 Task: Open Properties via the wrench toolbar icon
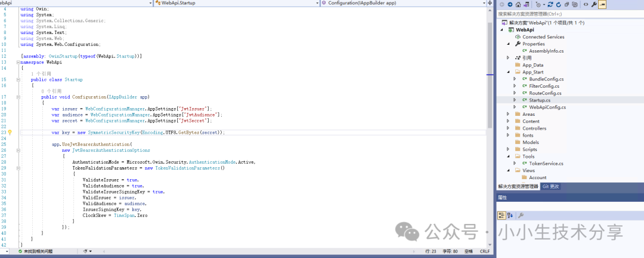(594, 4)
